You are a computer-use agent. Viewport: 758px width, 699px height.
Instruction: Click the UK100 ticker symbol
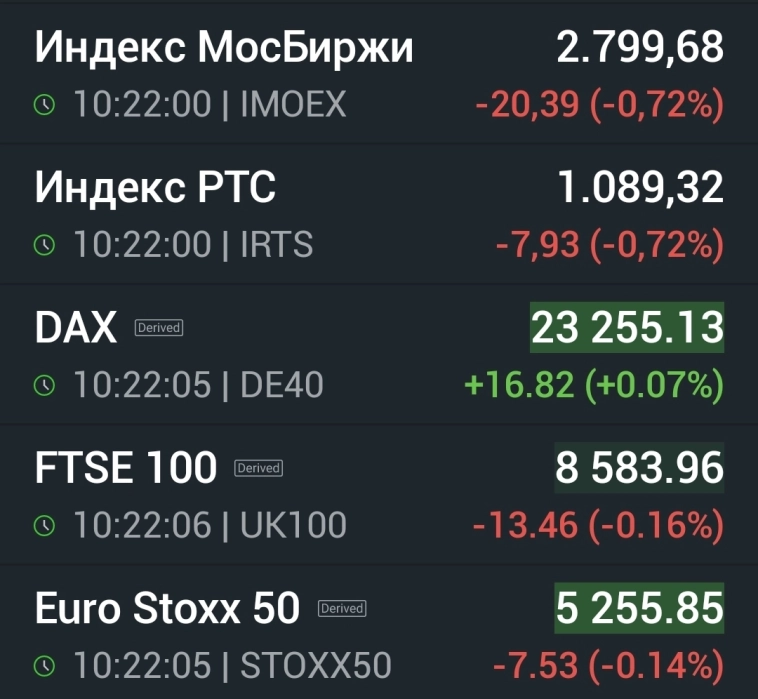pos(293,524)
